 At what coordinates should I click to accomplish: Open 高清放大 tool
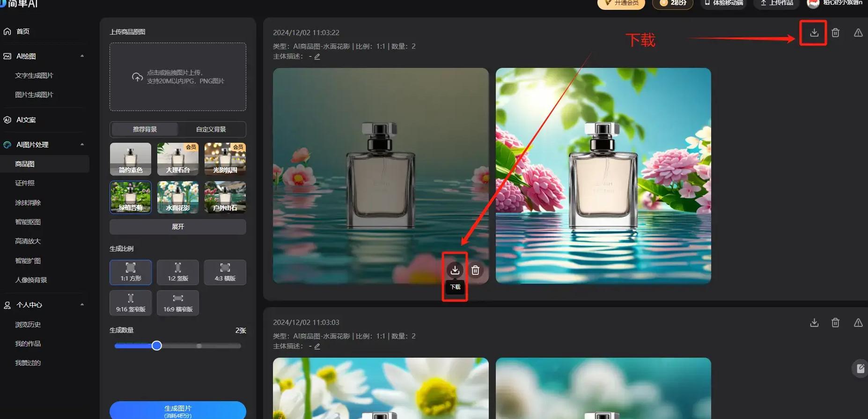pos(28,241)
